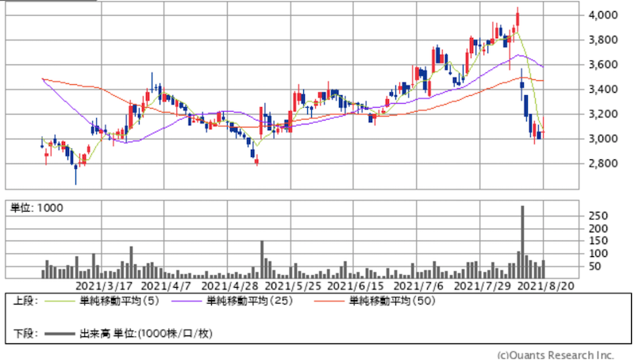Click the 3,400 price axis label

click(603, 89)
